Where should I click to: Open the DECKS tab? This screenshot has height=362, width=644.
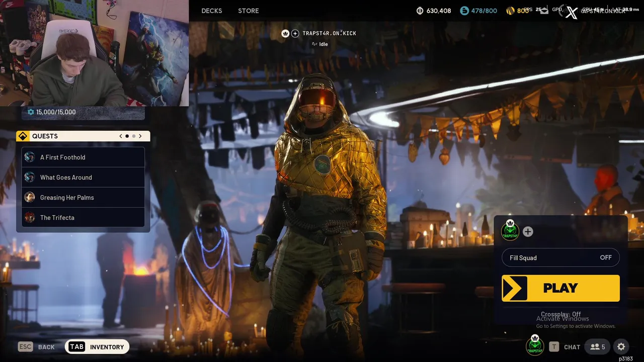pos(212,11)
